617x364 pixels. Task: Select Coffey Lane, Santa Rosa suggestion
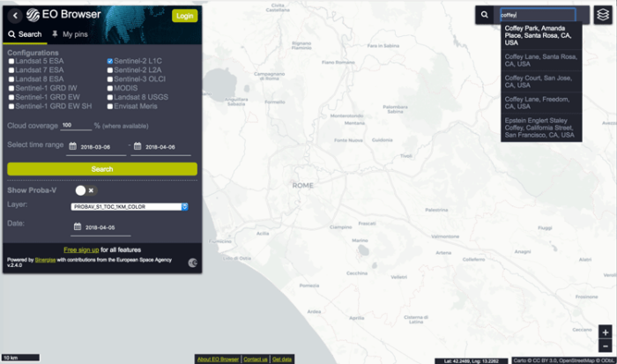pyautogui.click(x=541, y=60)
